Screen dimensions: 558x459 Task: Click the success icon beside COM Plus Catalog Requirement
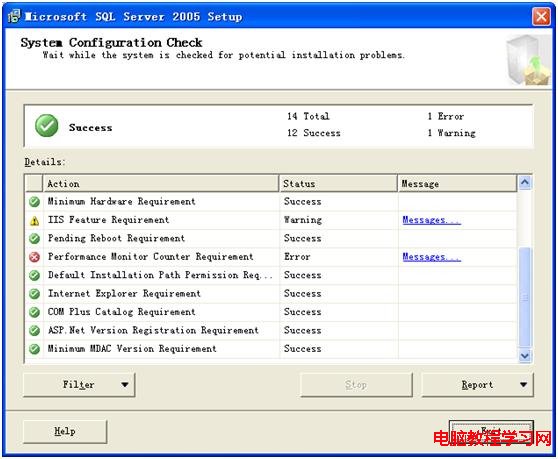click(34, 312)
